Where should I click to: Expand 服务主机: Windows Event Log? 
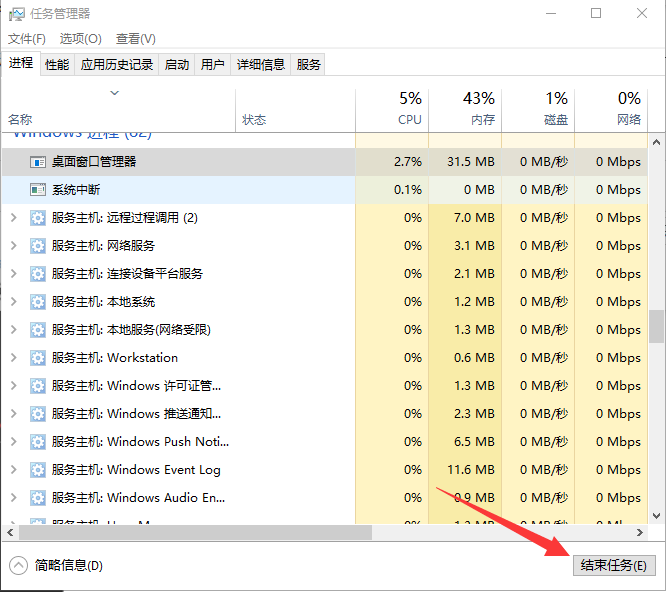14,470
